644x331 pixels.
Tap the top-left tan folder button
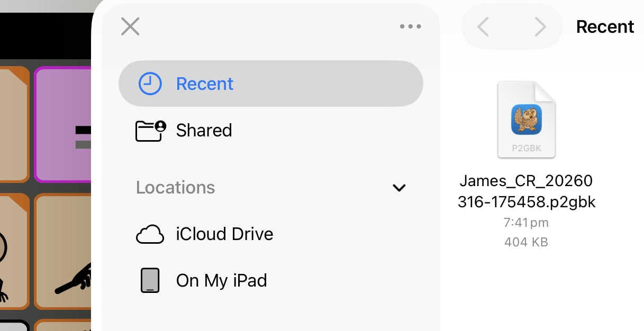(13, 125)
